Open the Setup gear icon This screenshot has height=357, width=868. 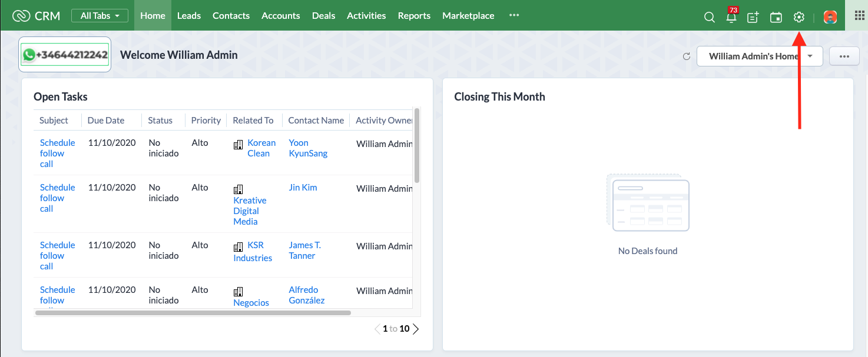click(x=799, y=17)
